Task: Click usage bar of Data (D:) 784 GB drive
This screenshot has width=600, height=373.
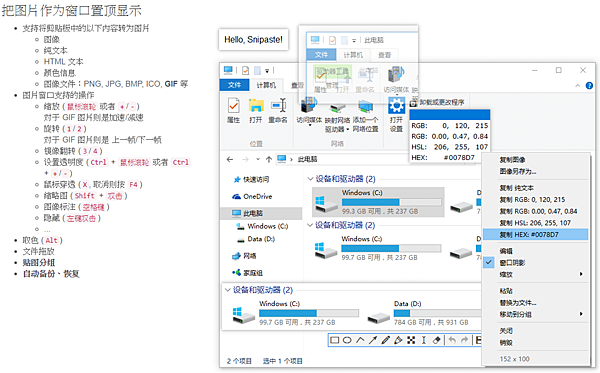Action: pyautogui.click(x=437, y=313)
